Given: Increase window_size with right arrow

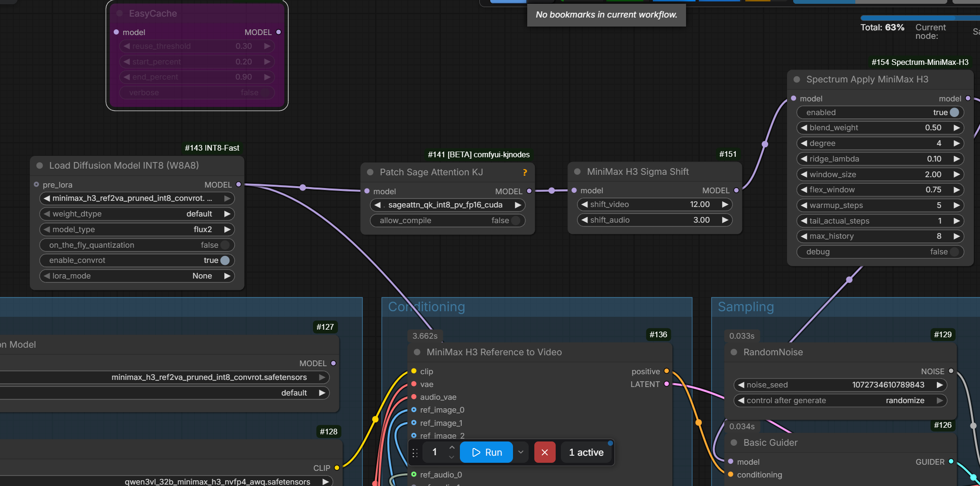Looking at the screenshot, I should (956, 174).
